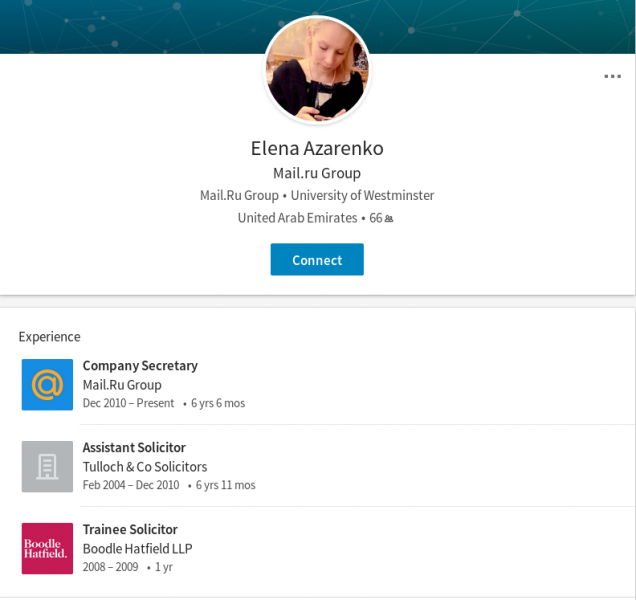Click the connections icon next to 66
636x600 pixels.
click(x=389, y=219)
